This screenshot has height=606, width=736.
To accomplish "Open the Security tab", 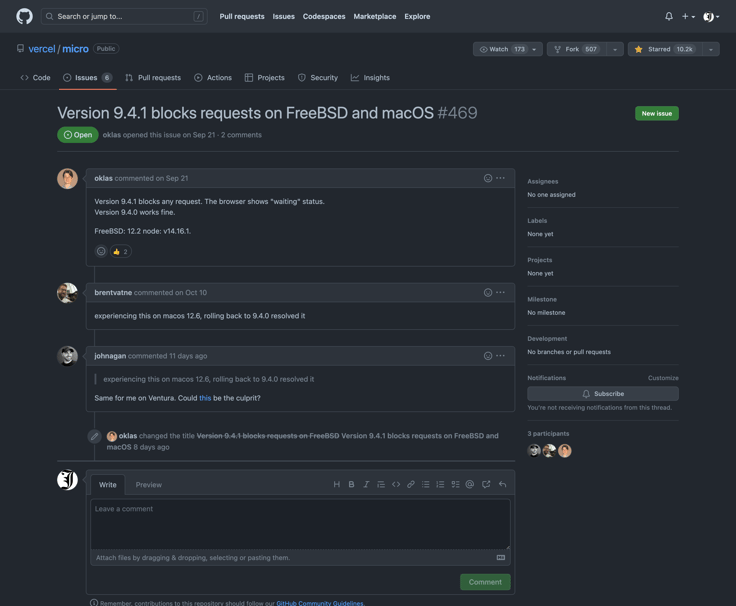I will (x=318, y=78).
